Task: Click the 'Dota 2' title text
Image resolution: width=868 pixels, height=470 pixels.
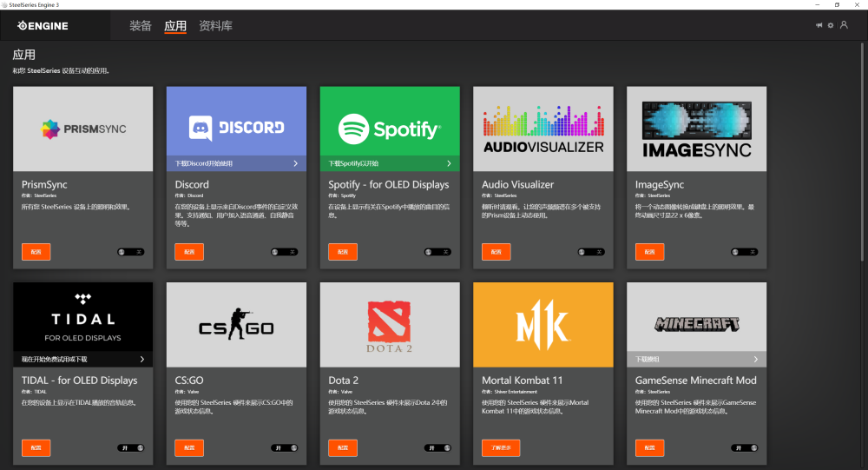Action: pos(343,381)
